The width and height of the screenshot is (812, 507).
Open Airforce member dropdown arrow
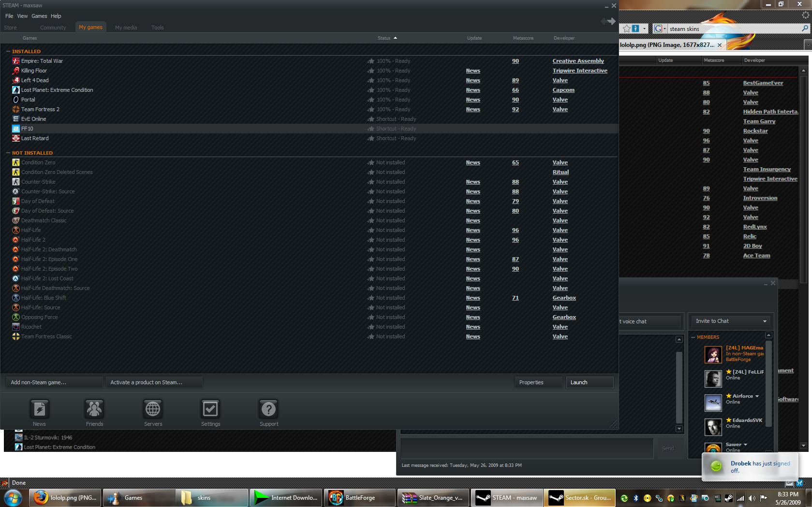tap(757, 396)
